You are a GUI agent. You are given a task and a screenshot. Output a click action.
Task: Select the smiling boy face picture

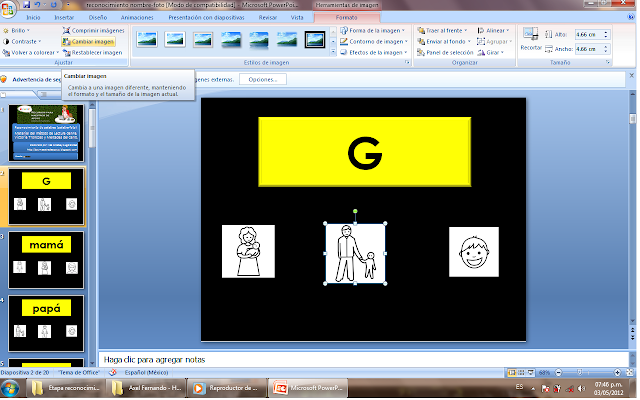point(474,252)
